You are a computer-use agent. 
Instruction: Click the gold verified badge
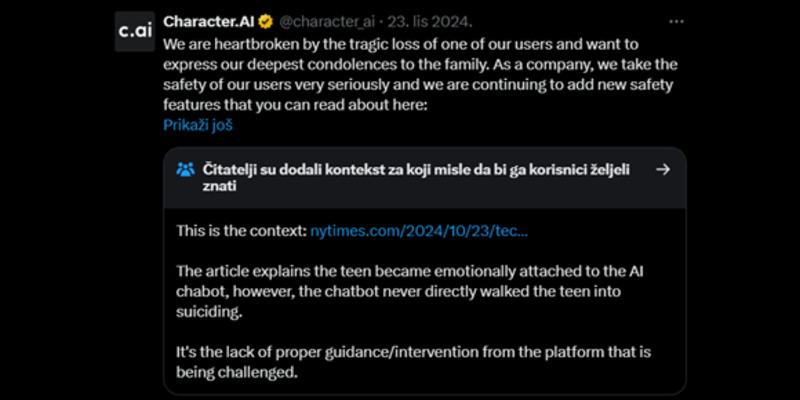pos(264,21)
